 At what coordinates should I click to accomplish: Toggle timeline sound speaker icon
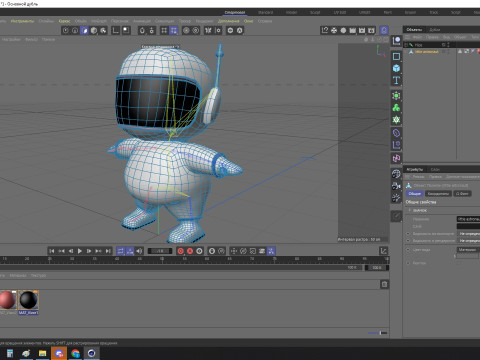139,251
